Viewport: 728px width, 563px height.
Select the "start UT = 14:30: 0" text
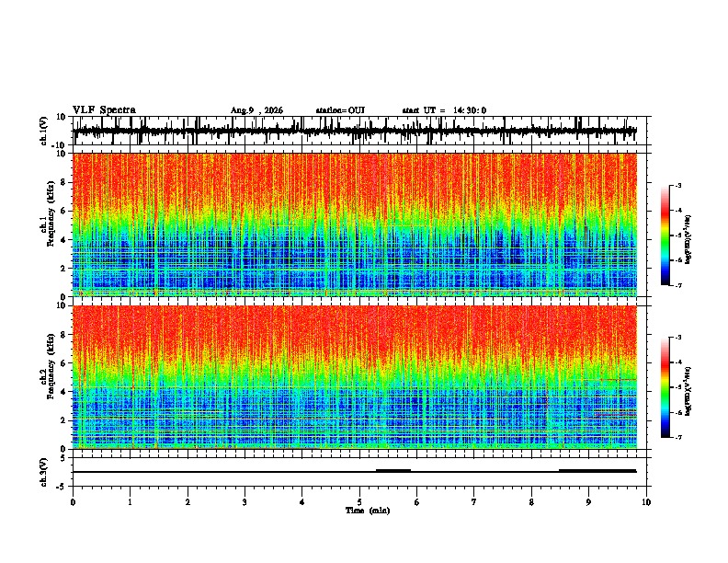point(444,110)
